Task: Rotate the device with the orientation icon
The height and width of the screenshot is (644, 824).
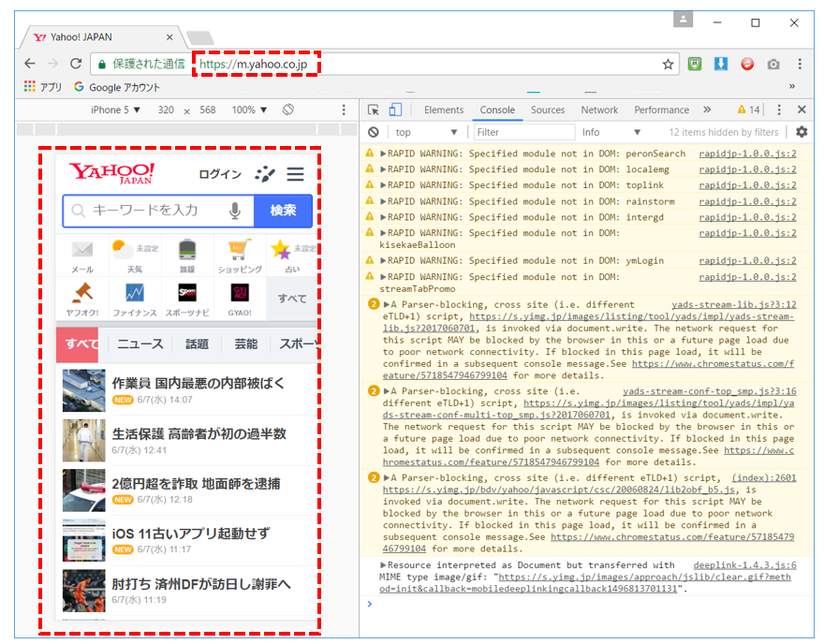Action: tap(288, 110)
